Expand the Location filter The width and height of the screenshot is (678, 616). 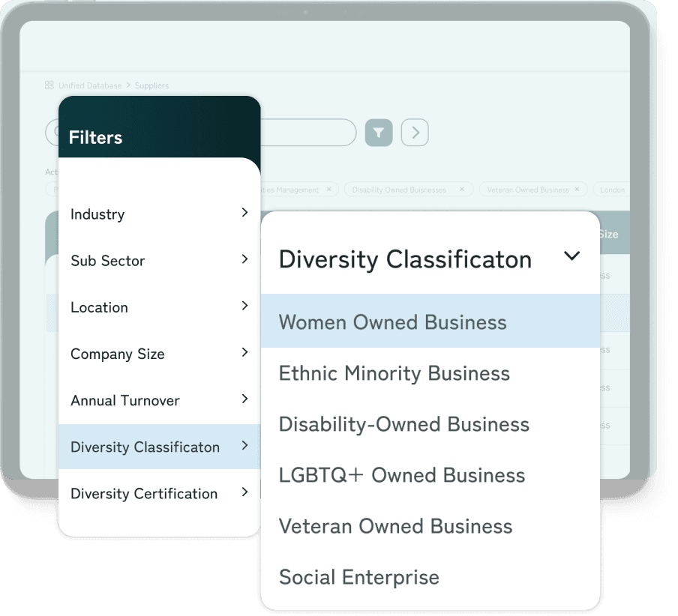(x=244, y=306)
